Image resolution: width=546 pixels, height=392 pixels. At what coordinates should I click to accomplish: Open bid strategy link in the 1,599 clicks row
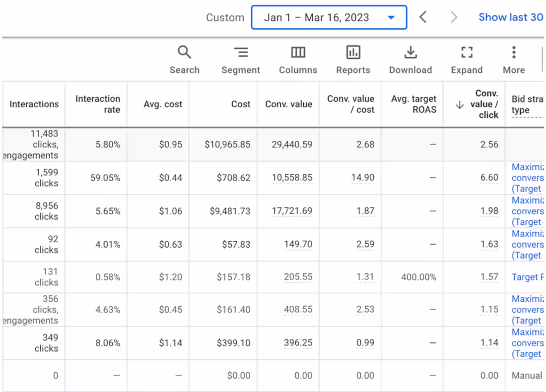click(x=527, y=178)
